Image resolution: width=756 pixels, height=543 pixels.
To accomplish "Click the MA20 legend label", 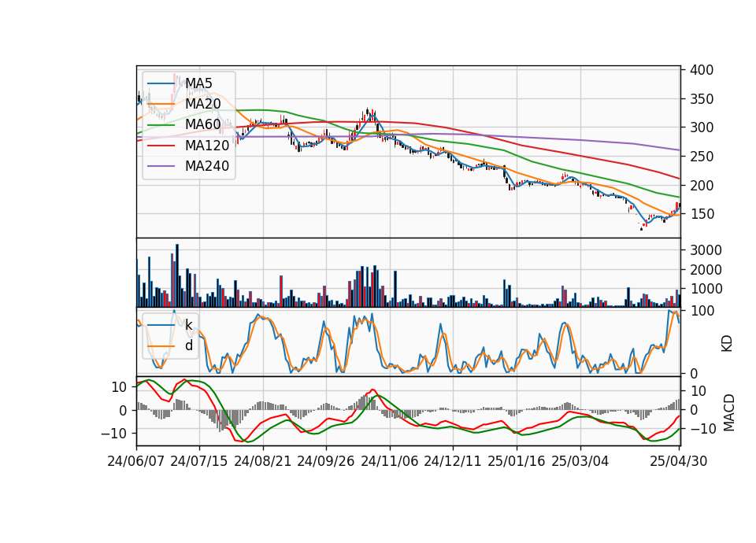I will pos(203,104).
